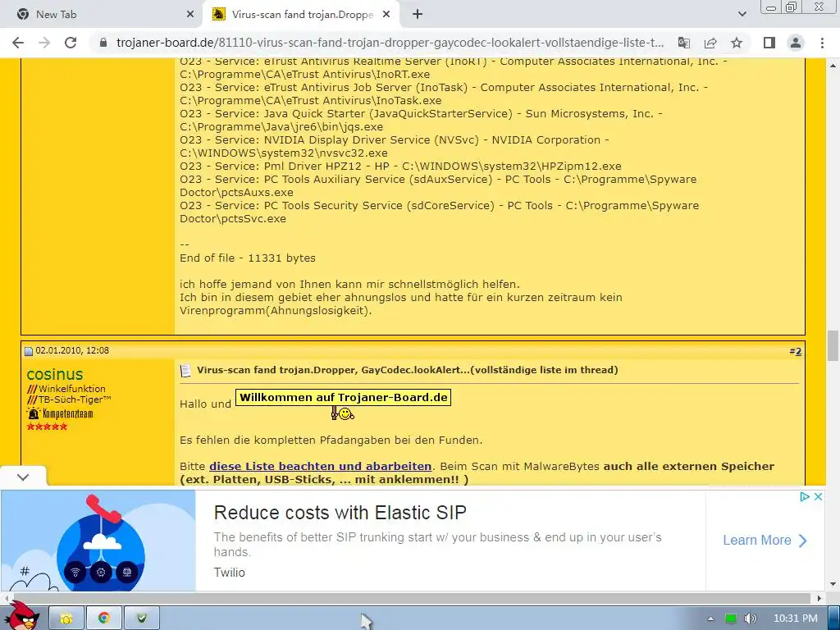Open Chrome from the taskbar
Image resolution: width=840 pixels, height=630 pixels.
pyautogui.click(x=104, y=619)
